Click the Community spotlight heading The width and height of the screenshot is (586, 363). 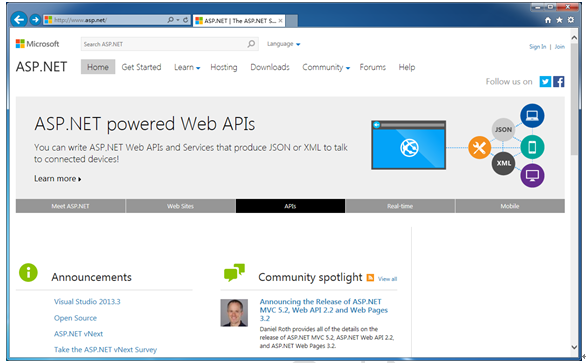[310, 277]
